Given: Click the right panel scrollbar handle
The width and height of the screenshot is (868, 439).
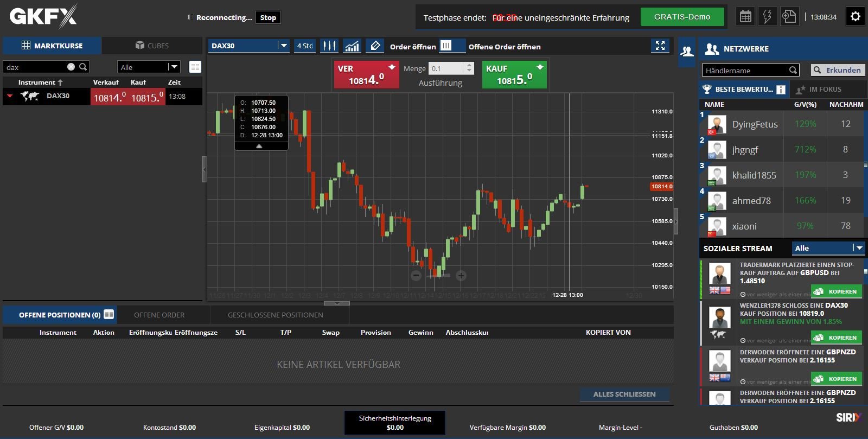Looking at the screenshot, I should click(866, 164).
